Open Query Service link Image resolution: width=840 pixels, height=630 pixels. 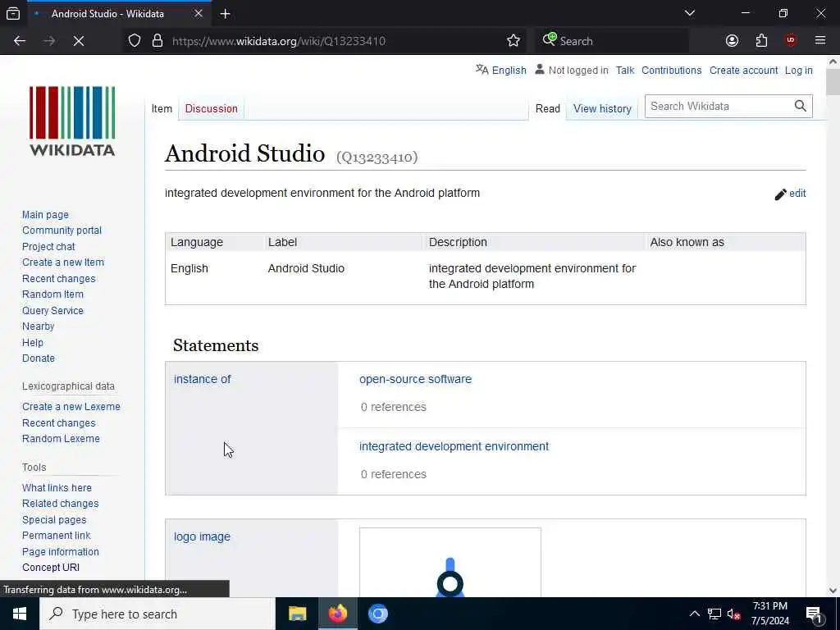52,311
